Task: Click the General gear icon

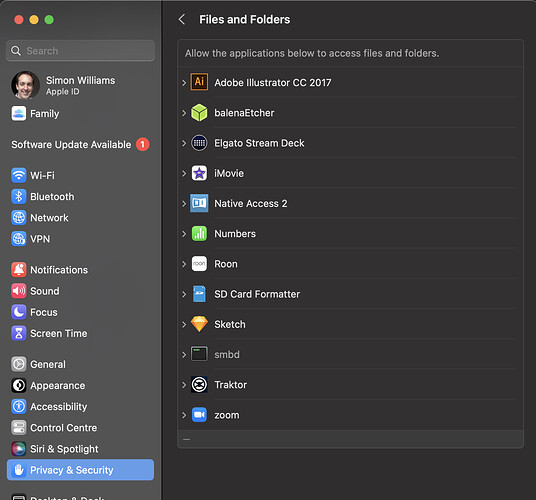Action: pos(19,364)
